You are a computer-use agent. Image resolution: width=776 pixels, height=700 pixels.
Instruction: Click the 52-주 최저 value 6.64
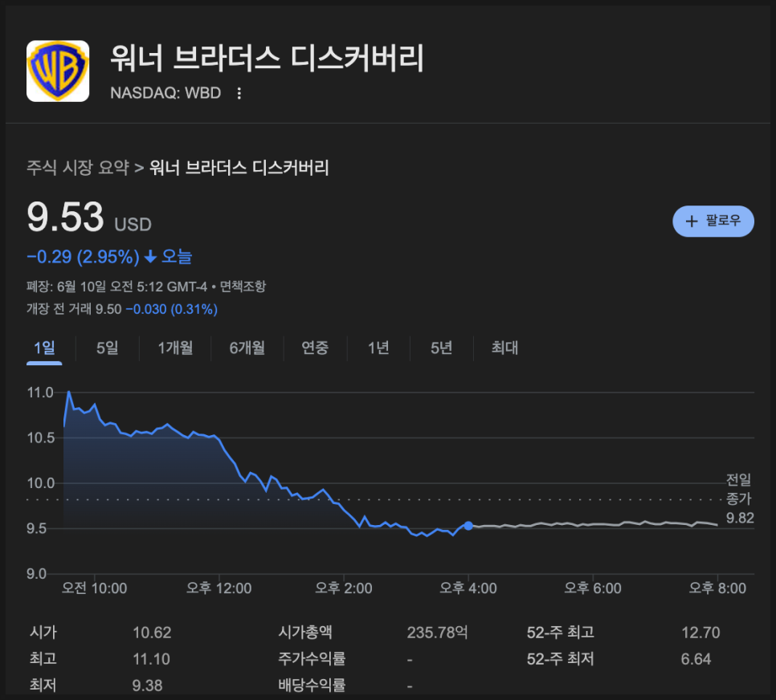pos(696,659)
